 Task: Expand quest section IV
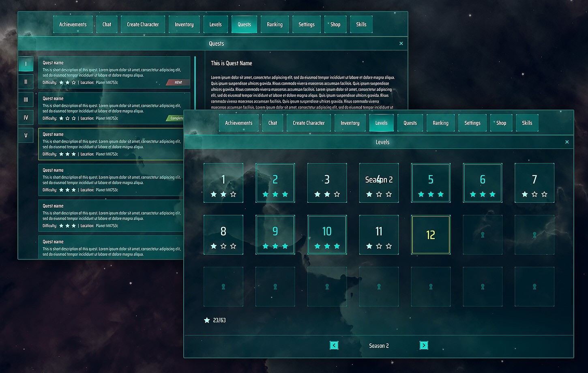(26, 117)
